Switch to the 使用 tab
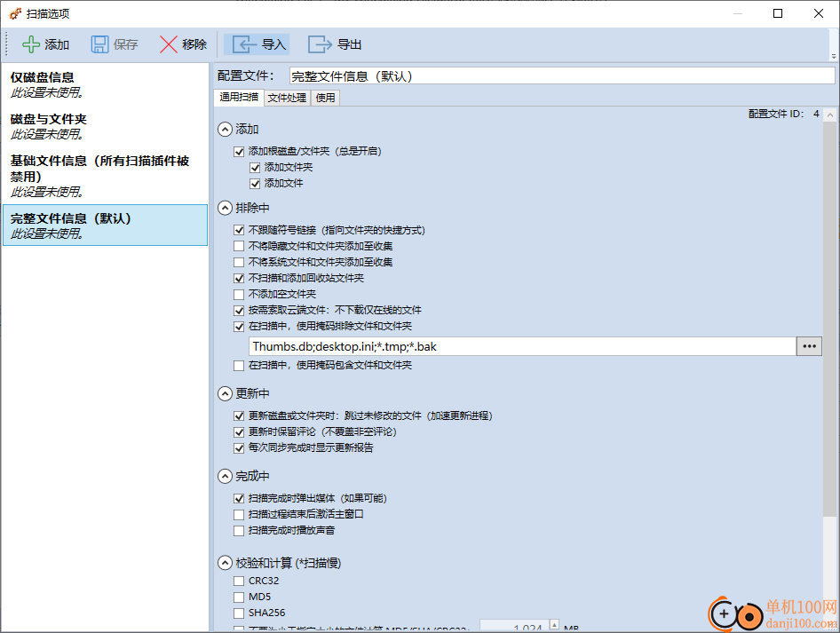840x633 pixels. pos(325,98)
